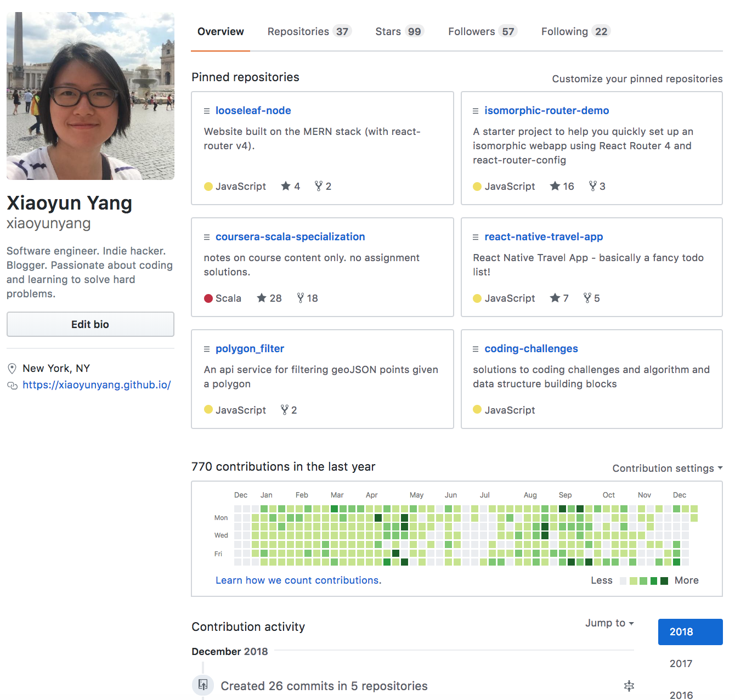View 28 stars of coursera-scala-specialization
Screen dimensions: 735x700
coord(269,298)
